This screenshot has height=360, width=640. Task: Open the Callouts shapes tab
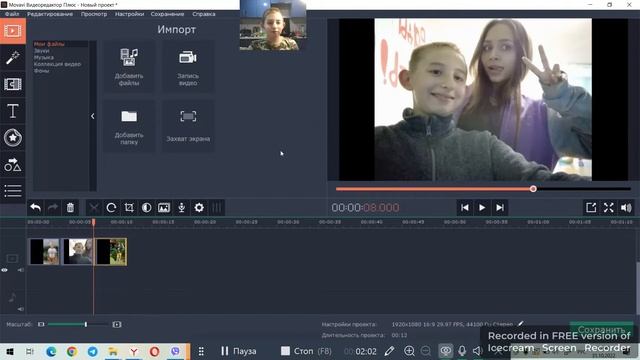13,164
